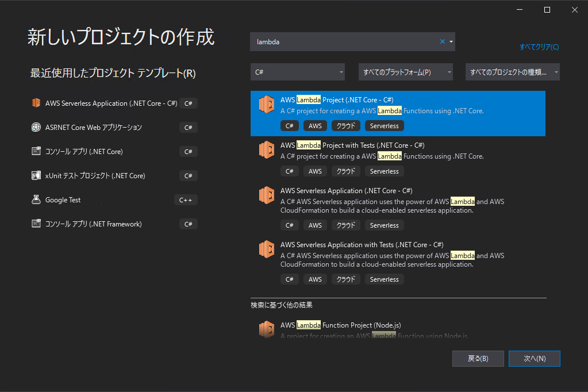Click the クラウド tag under AWS Lambda Project

345,125
